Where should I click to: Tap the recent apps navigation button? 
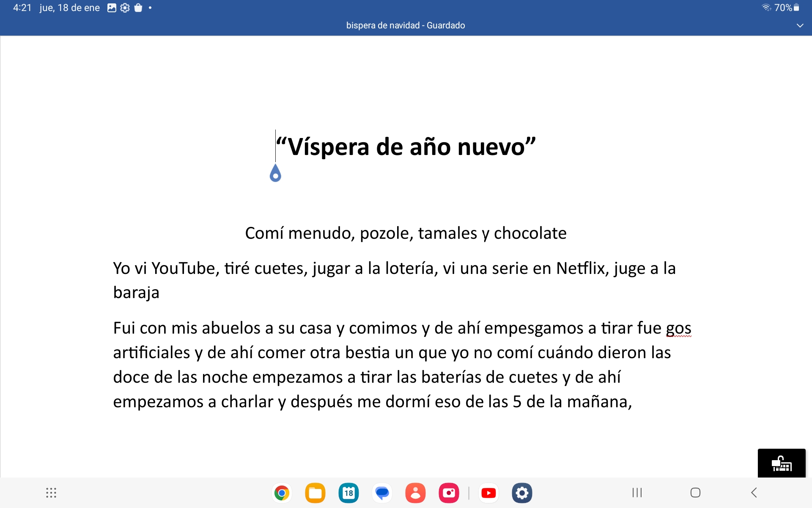tap(637, 493)
